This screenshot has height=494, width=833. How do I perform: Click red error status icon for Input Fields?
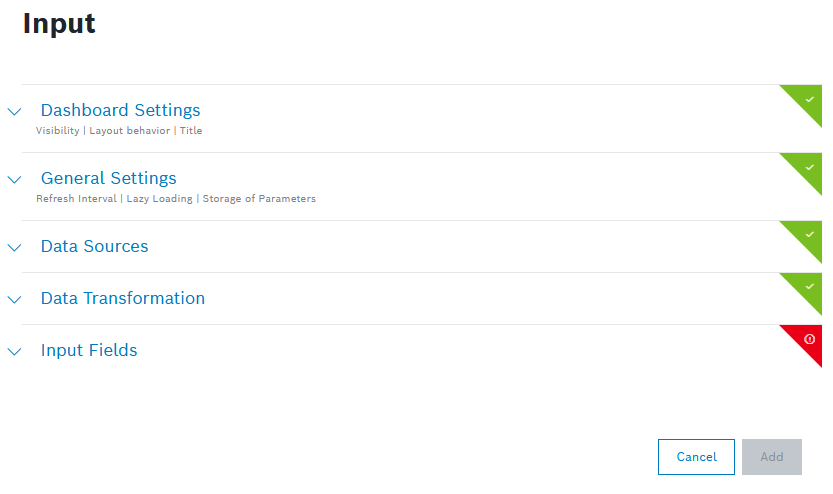(x=809, y=339)
